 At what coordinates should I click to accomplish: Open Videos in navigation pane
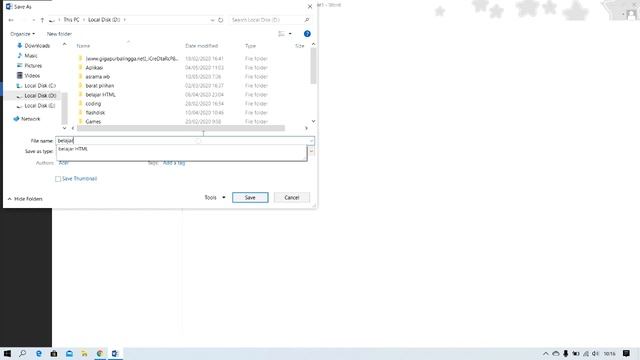32,76
